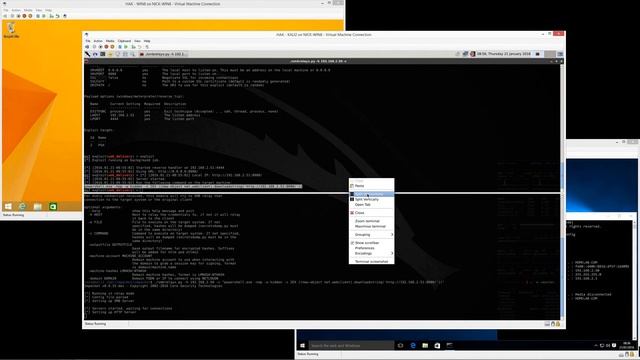Select Split Horizontally in context menu
This screenshot has width=640, height=360.
coord(371,194)
